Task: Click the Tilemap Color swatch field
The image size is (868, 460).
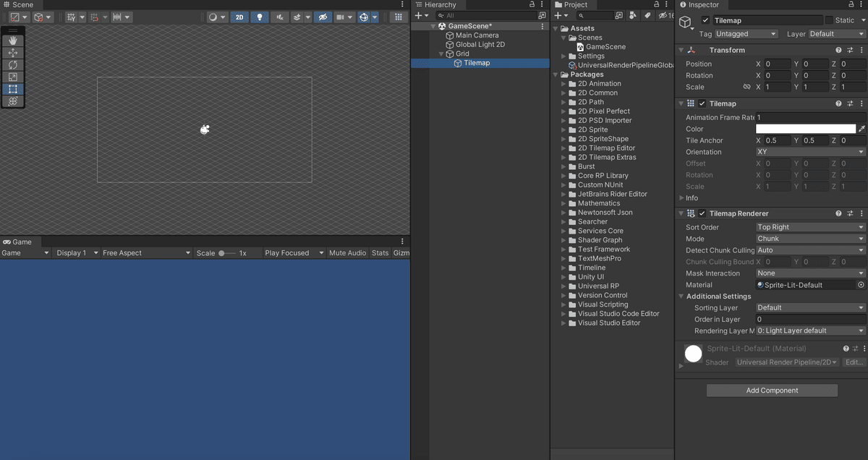Action: pyautogui.click(x=806, y=129)
